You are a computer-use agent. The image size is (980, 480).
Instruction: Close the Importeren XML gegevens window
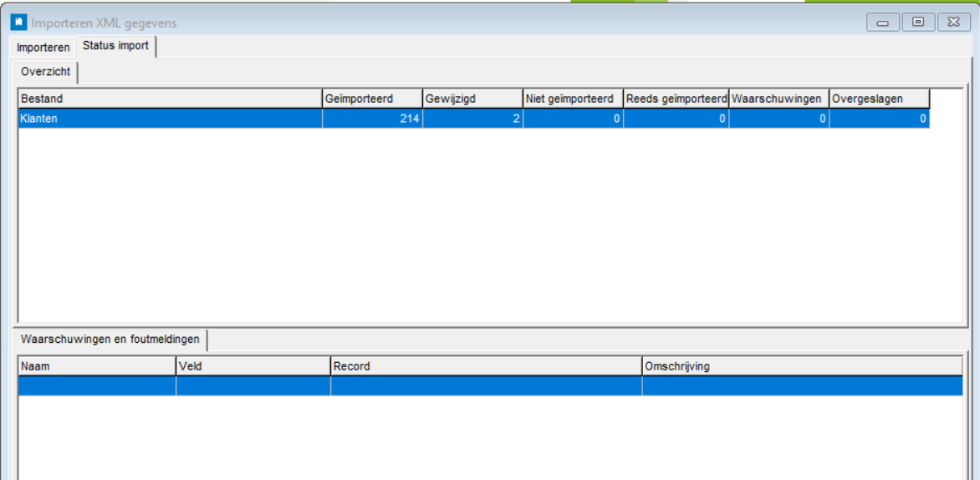953,23
